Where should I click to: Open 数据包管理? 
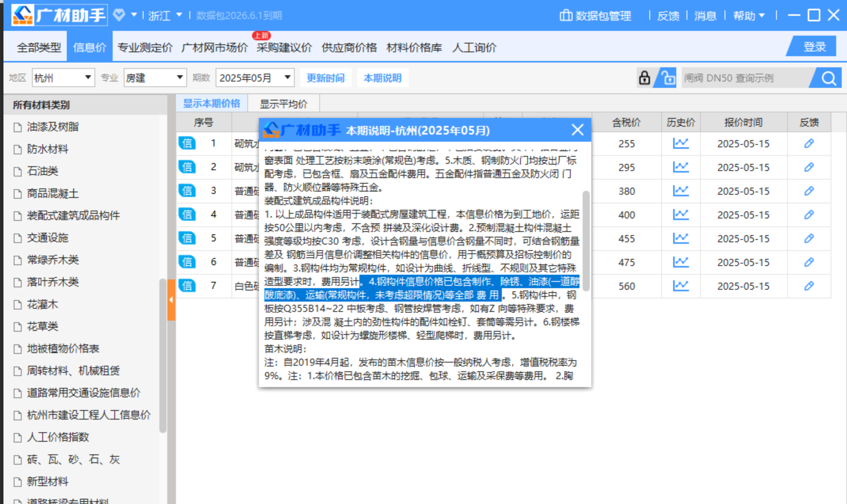(595, 15)
